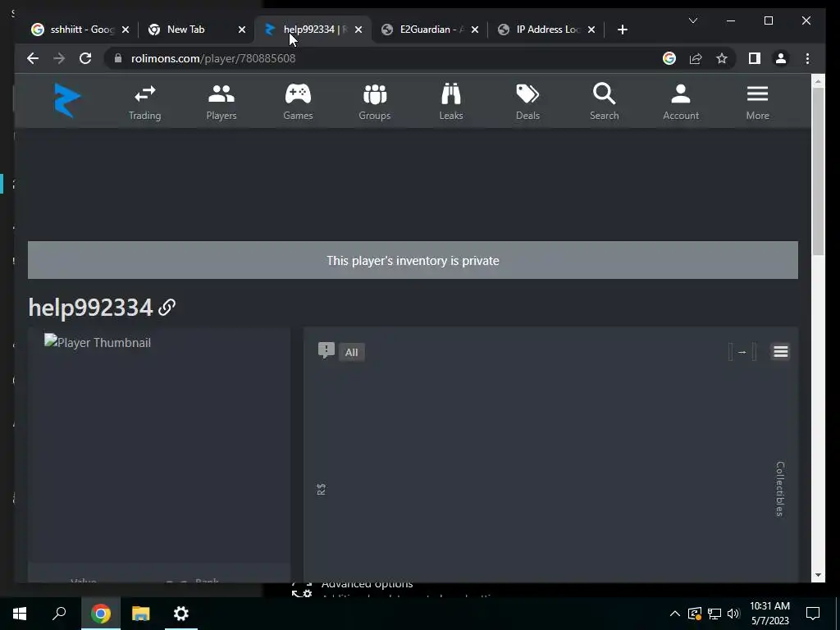Click the scrollbar up arrow
This screenshot has height=630, width=840.
click(818, 81)
